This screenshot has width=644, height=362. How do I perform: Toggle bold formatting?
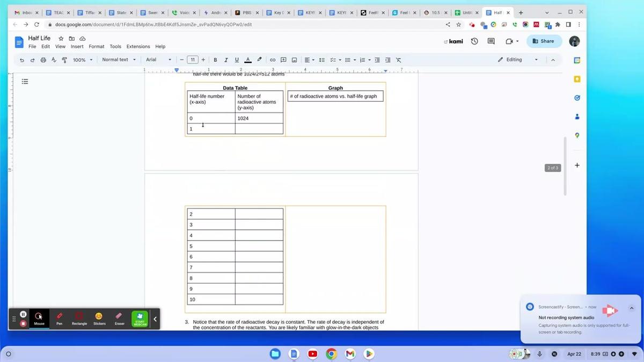coord(215,60)
